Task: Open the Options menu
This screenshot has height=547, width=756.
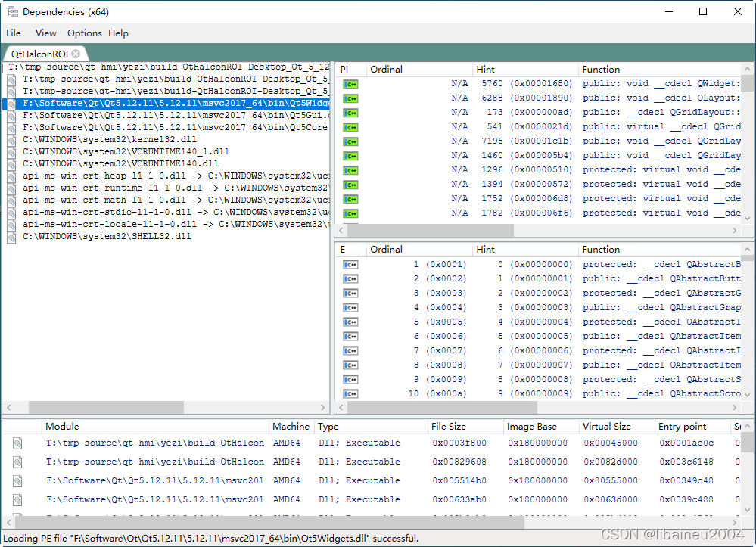Action: tap(84, 33)
